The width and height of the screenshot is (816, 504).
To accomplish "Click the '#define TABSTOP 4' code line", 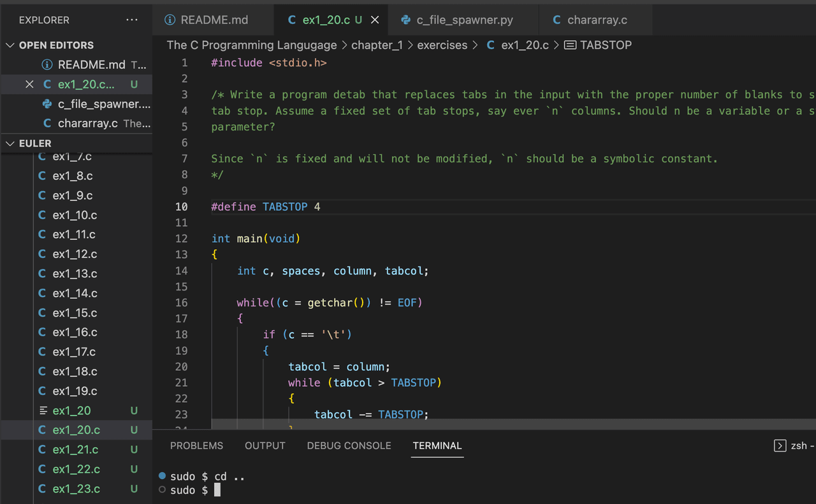I will pyautogui.click(x=266, y=206).
